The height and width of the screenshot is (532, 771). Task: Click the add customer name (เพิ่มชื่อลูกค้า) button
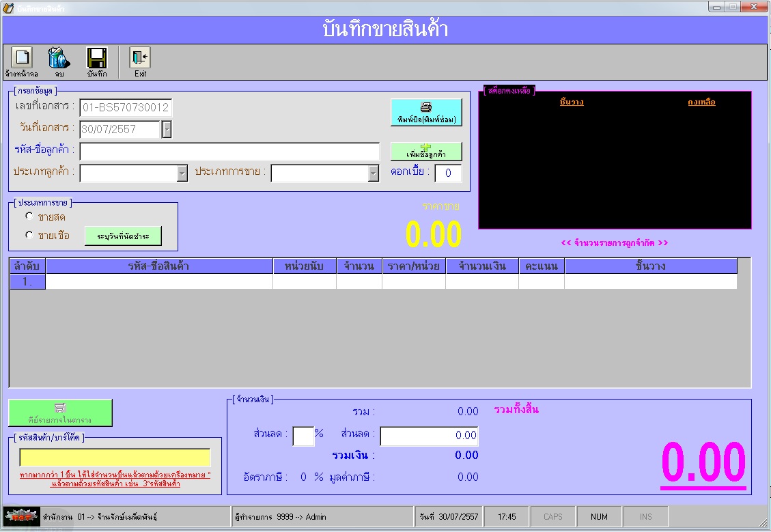click(x=426, y=152)
